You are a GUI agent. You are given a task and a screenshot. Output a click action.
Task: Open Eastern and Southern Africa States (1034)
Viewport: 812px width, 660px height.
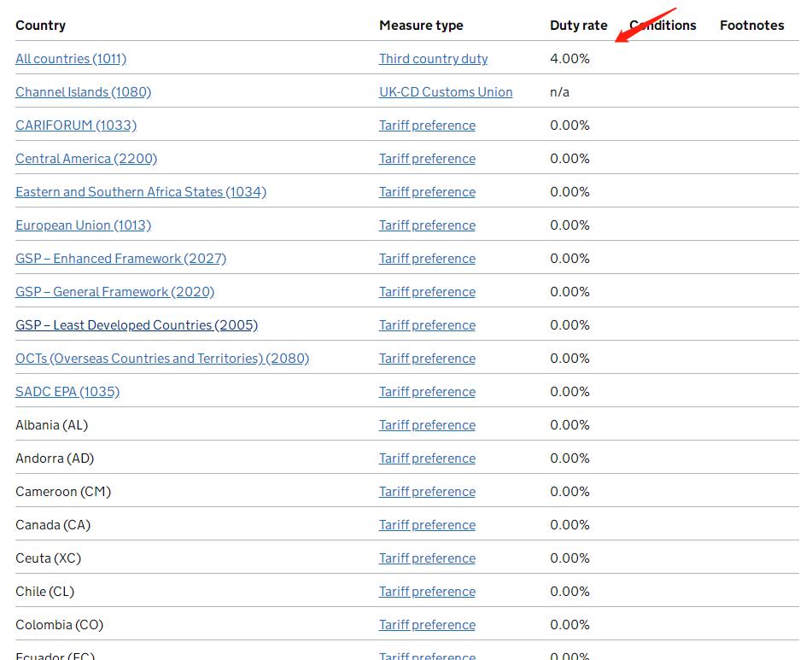pos(141,191)
